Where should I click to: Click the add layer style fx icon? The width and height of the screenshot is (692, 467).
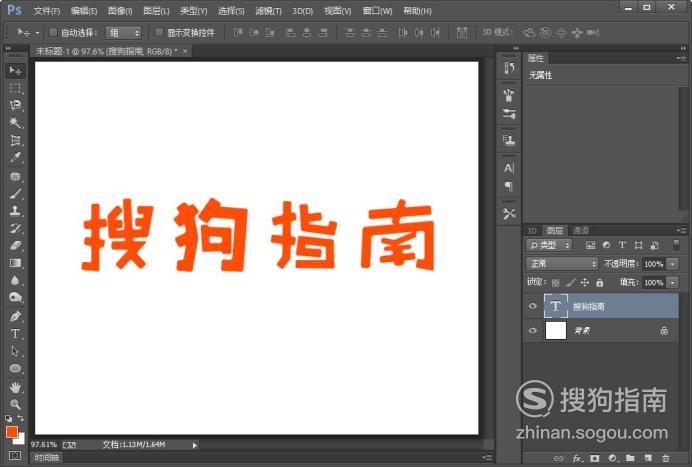pos(577,458)
